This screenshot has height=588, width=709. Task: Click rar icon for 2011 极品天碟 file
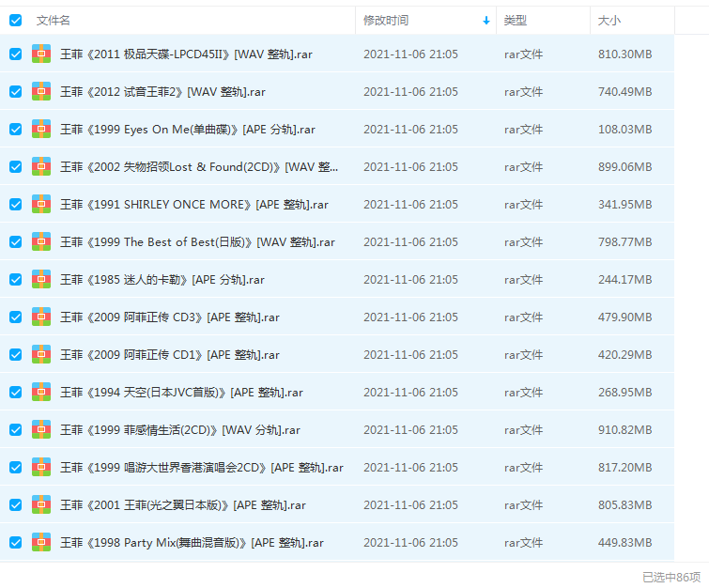tap(41, 54)
